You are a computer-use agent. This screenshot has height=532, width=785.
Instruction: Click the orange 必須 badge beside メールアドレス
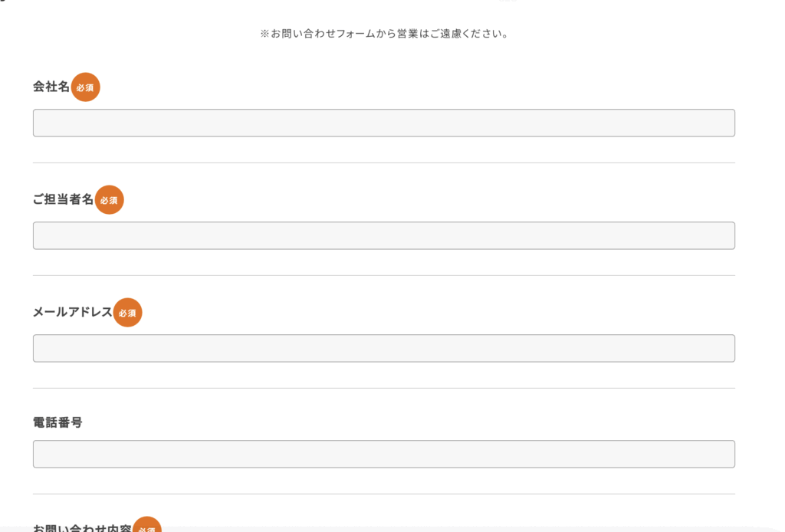(127, 313)
